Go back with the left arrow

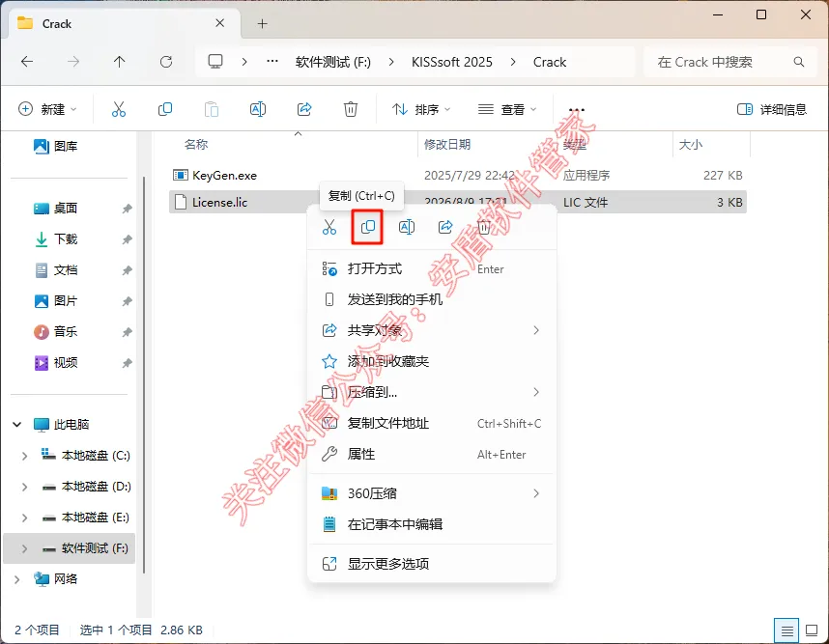27,62
